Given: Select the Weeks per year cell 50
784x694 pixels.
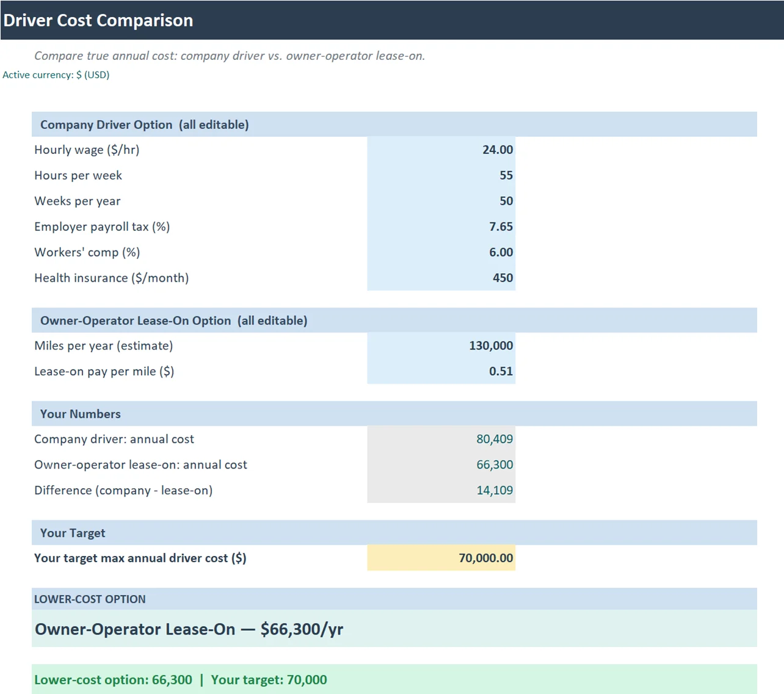Looking at the screenshot, I should pyautogui.click(x=441, y=201).
